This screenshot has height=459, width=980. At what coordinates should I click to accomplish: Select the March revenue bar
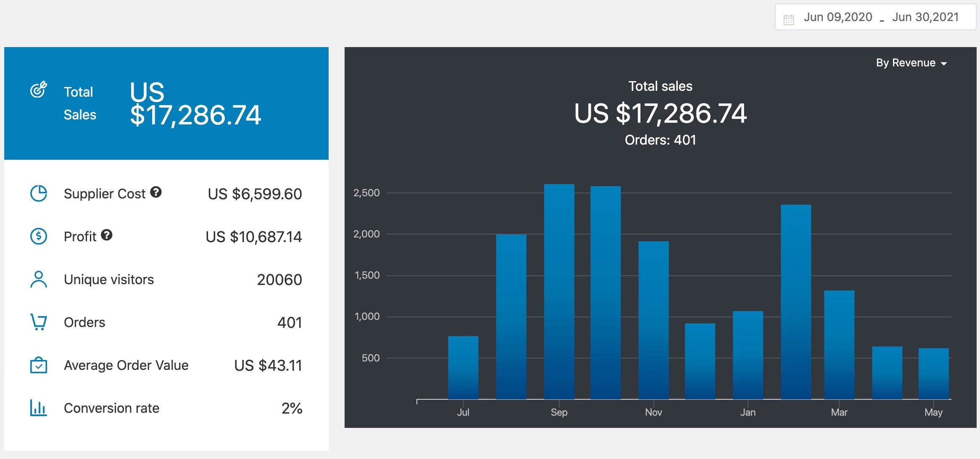(839, 345)
